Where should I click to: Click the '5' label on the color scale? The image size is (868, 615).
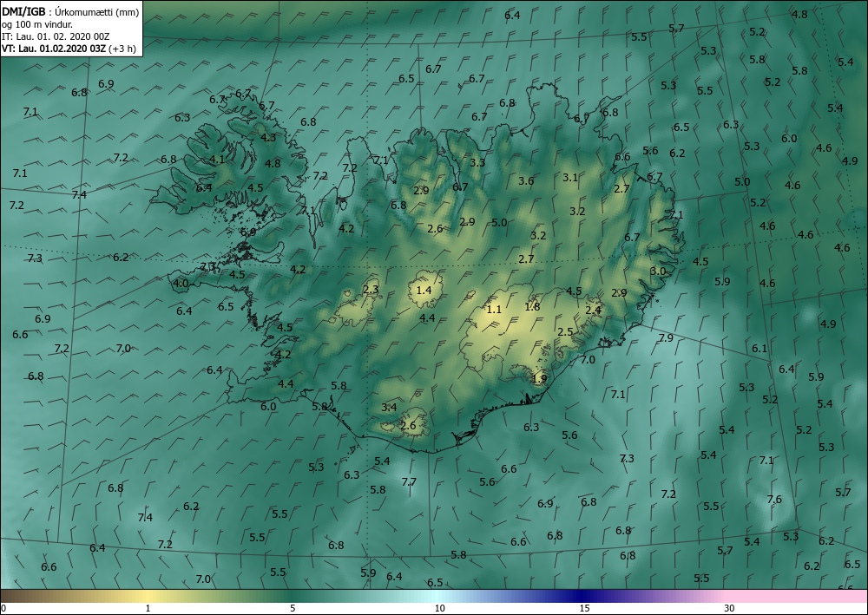coord(293,608)
